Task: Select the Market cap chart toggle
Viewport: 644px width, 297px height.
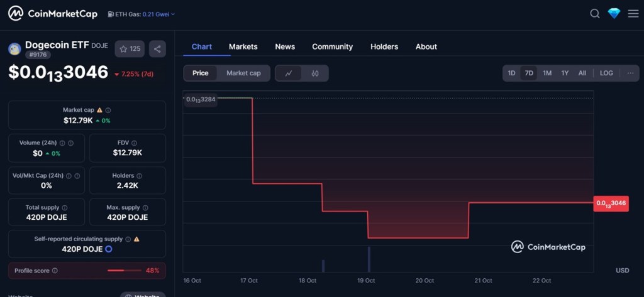Action: click(243, 73)
